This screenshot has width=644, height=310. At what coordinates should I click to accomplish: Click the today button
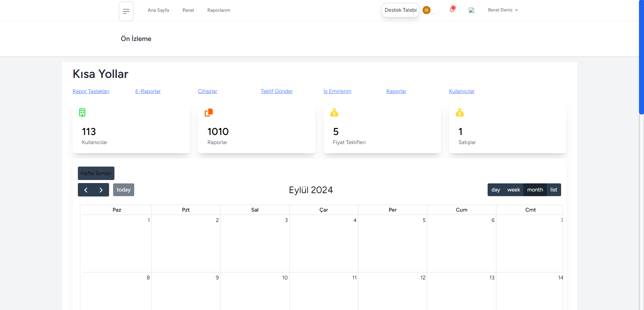click(x=123, y=190)
